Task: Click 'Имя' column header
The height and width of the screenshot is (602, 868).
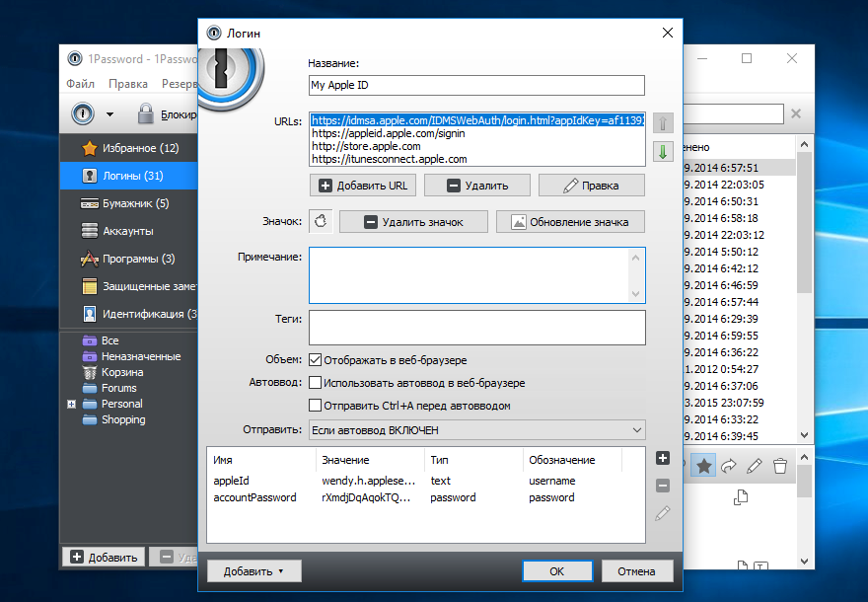Action: (x=261, y=460)
